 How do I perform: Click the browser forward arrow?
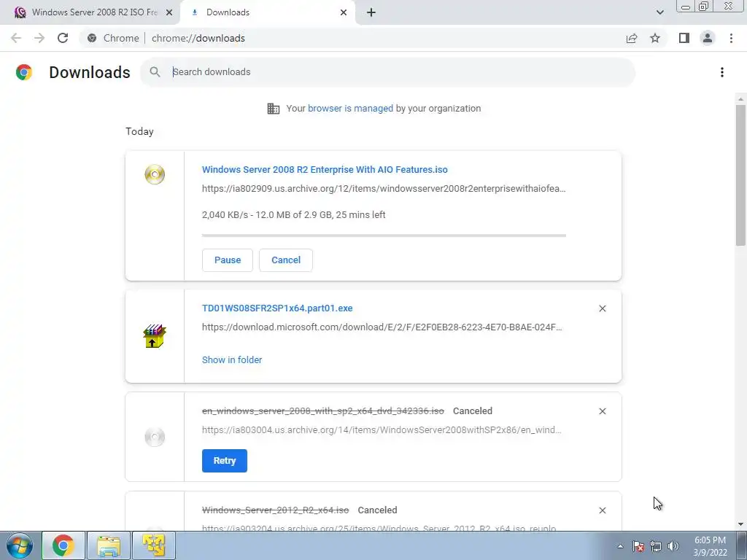point(39,38)
